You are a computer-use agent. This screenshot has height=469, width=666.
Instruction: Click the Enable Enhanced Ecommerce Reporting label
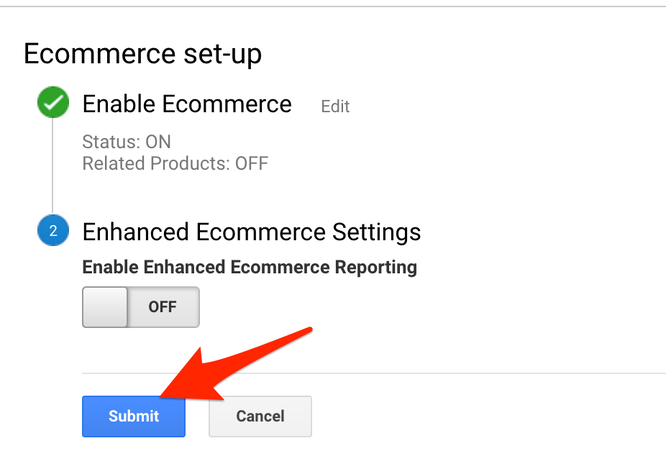tap(249, 267)
